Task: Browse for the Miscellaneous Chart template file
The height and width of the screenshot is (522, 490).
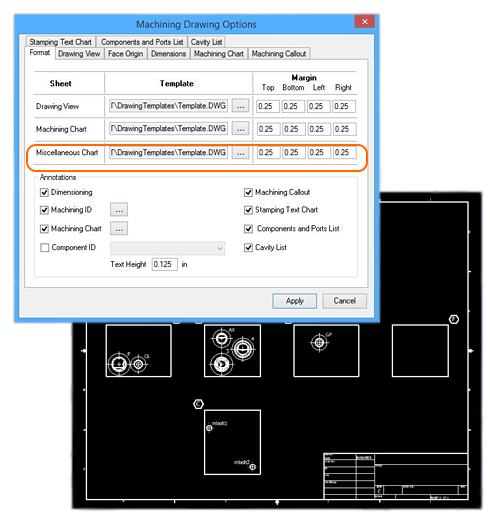Action: click(x=240, y=153)
